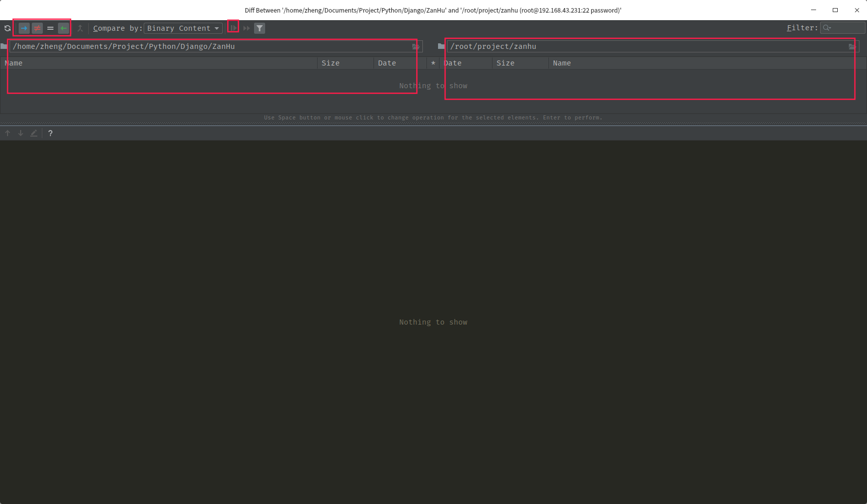Click the previous difference up arrow
This screenshot has height=504, width=867.
click(8, 133)
